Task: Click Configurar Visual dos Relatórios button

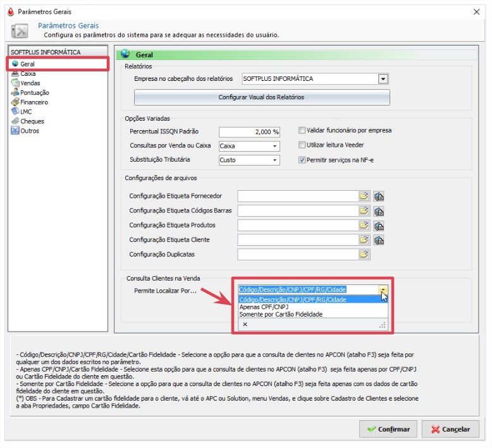Action: click(262, 97)
